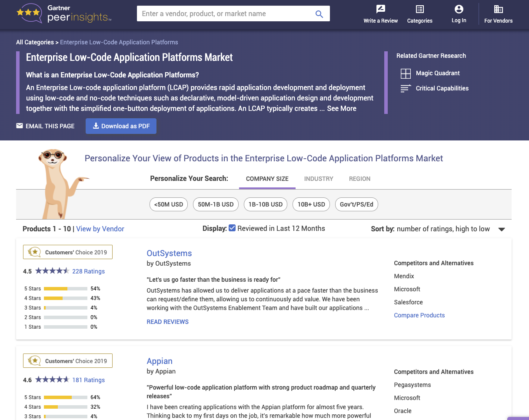Click OutSystems 3 Stars rating bar
This screenshot has height=420, width=529.
(66, 308)
